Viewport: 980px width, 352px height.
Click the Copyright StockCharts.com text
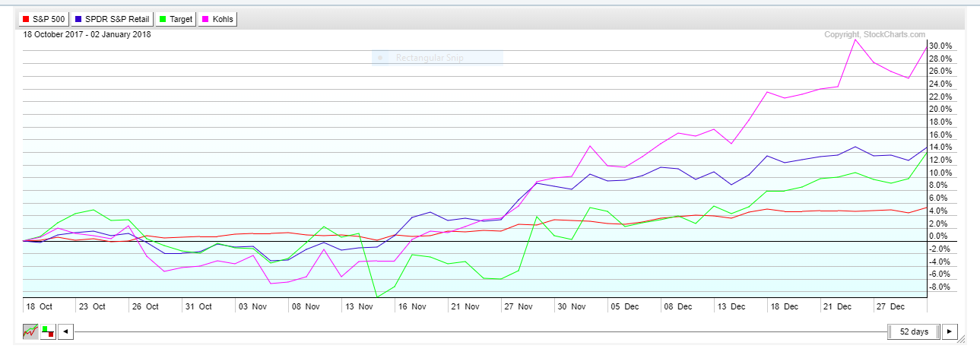coord(875,34)
